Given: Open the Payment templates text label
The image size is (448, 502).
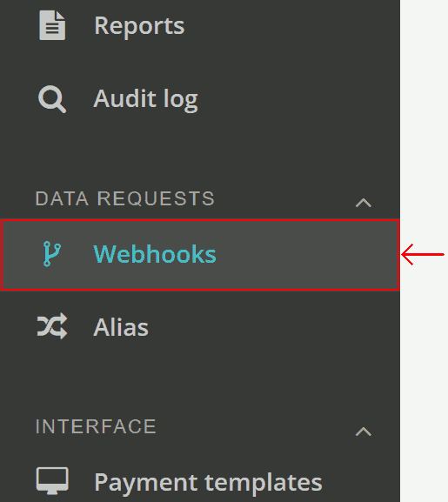Looking at the screenshot, I should click(208, 483).
